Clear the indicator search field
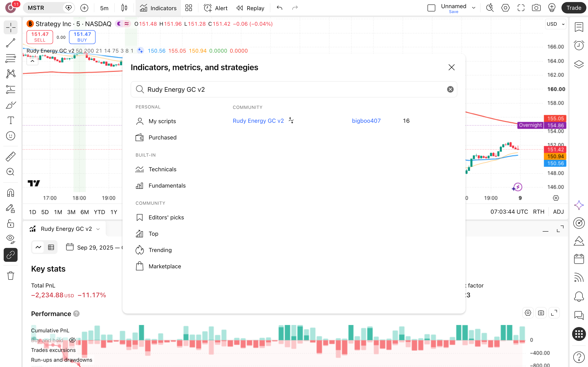Image resolution: width=588 pixels, height=367 pixels. click(x=450, y=89)
